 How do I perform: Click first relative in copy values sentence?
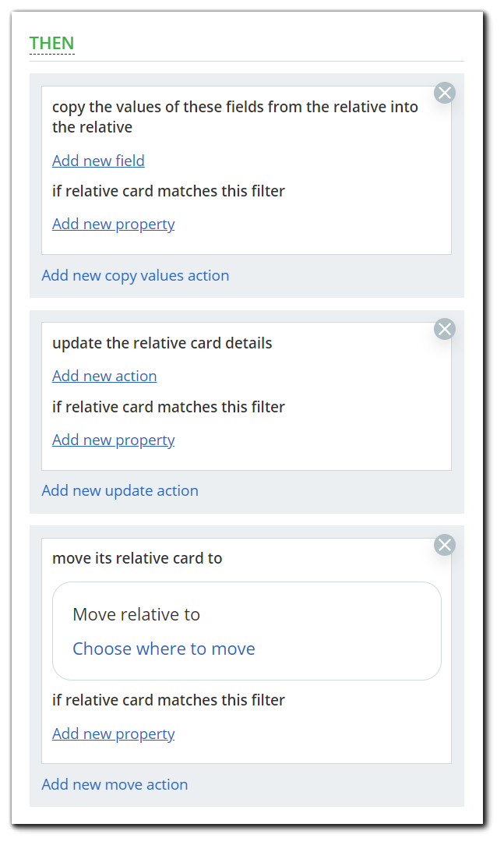(366, 106)
